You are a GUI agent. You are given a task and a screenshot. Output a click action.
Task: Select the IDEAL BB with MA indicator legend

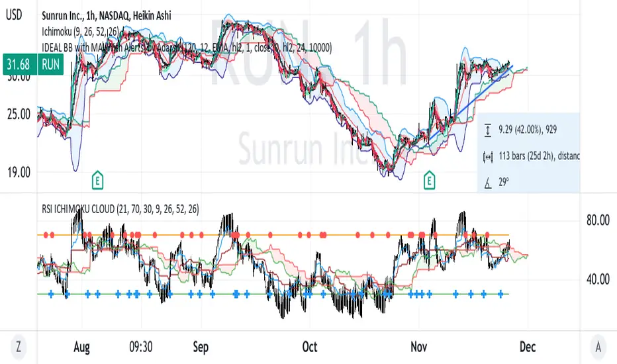(x=187, y=48)
